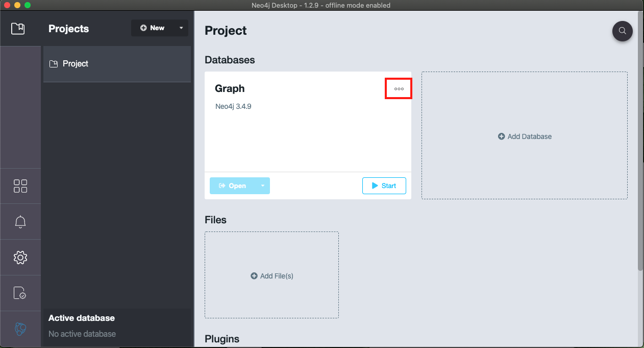The height and width of the screenshot is (348, 644).
Task: Click the Neo4j logo icon
Action: (20, 329)
